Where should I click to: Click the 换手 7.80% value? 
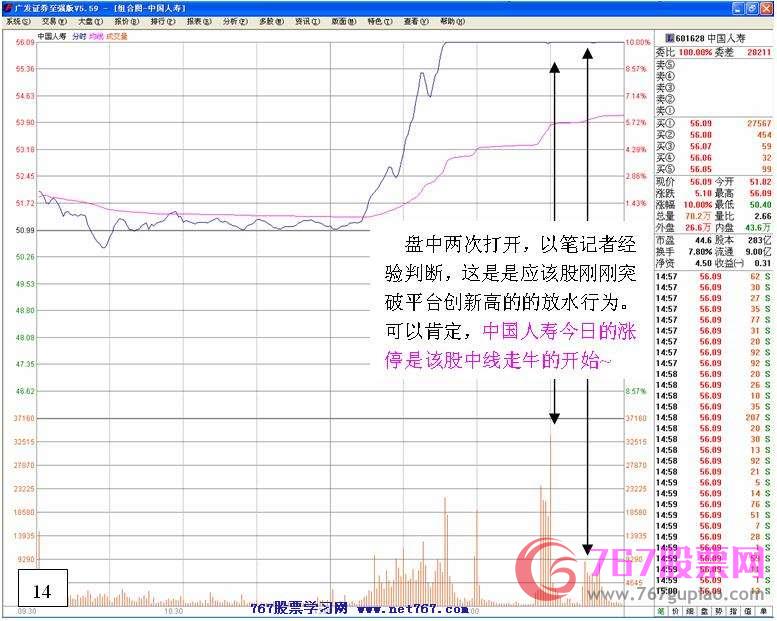click(x=699, y=252)
